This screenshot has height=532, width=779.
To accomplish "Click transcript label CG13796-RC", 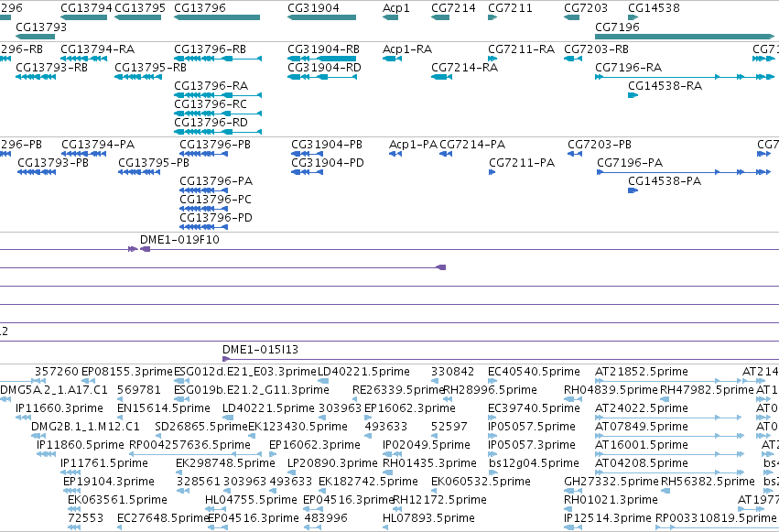I will (x=211, y=104).
